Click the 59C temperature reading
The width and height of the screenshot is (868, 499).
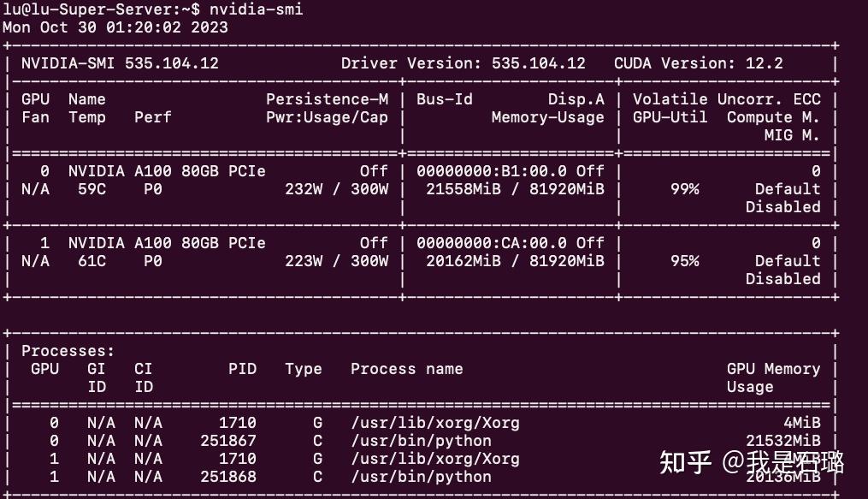[92, 189]
